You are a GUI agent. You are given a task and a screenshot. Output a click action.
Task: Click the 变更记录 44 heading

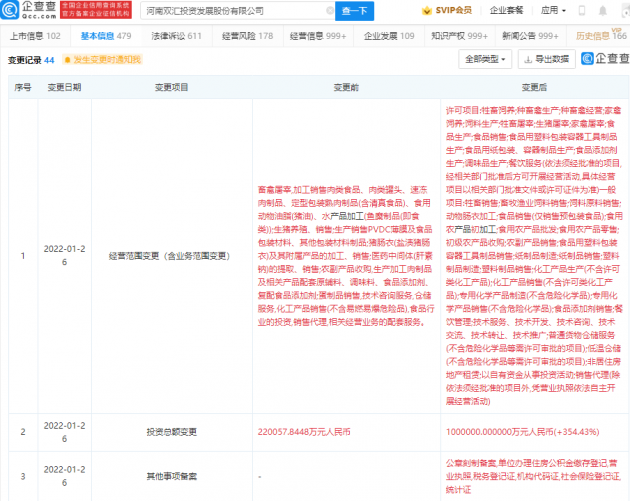coord(31,60)
